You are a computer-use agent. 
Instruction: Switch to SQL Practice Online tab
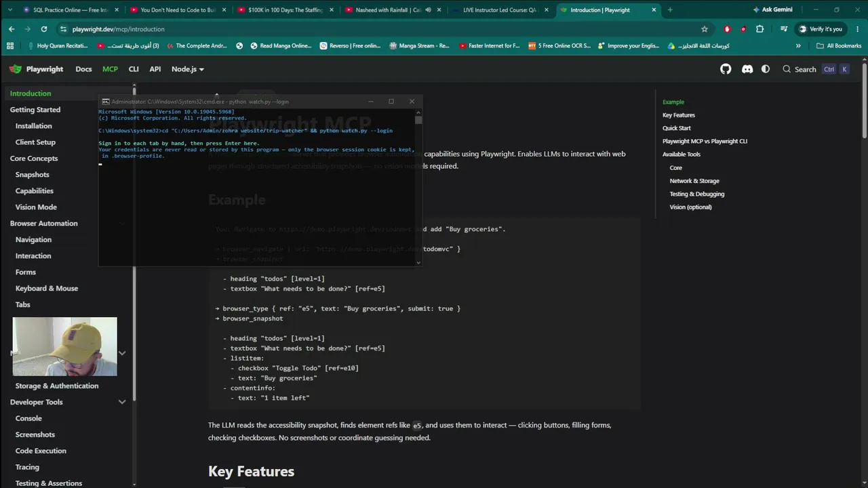(x=71, y=10)
